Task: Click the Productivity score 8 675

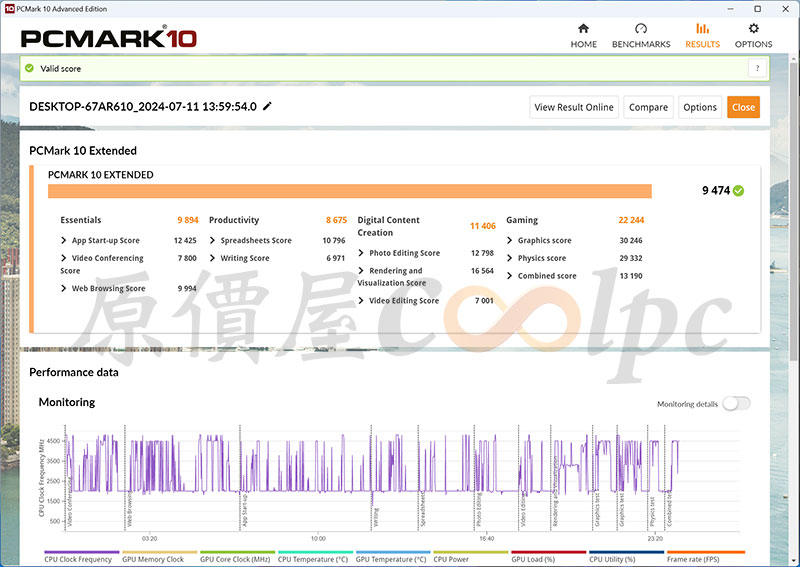Action: click(x=336, y=220)
